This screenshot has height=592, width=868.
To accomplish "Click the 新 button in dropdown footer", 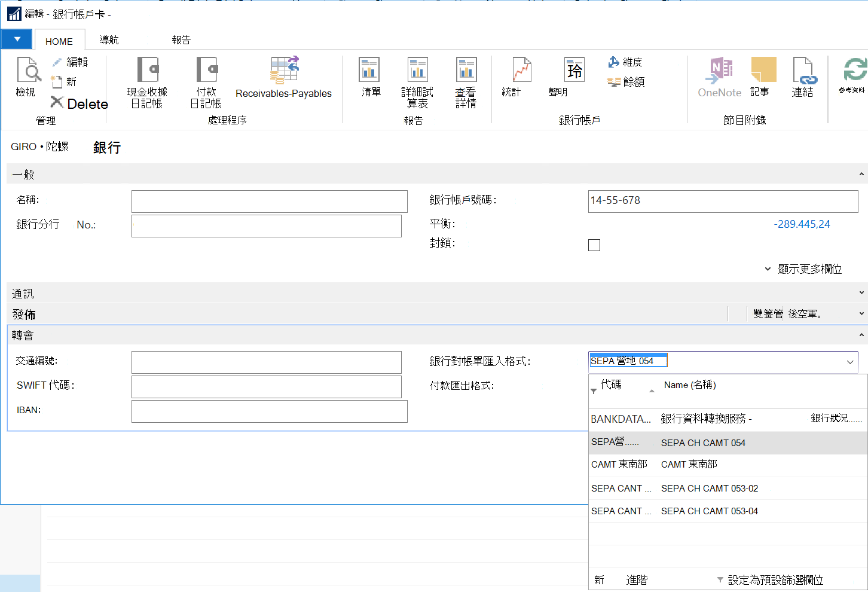I will 599,580.
